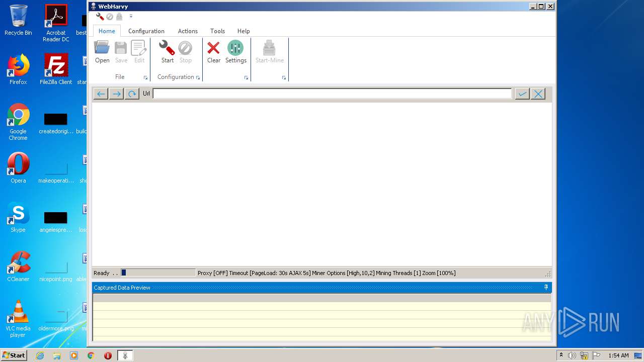Click Mining Threads [1] status text
The width and height of the screenshot is (644, 362).
click(x=398, y=273)
